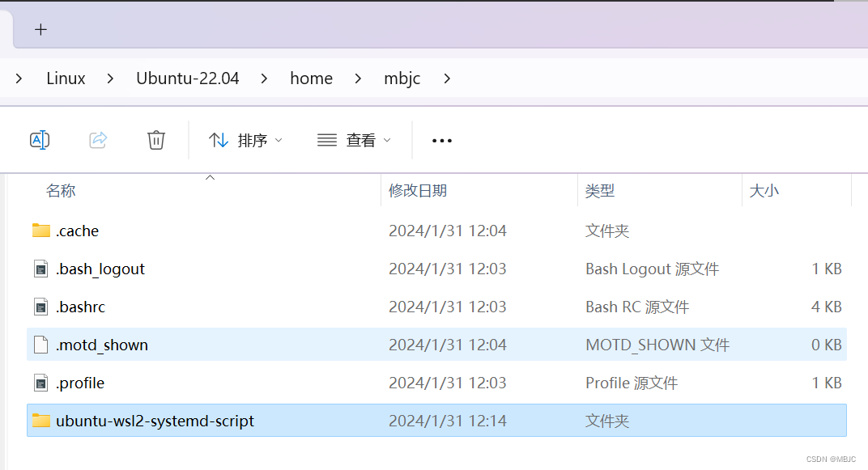Sort by 修改日期 column header
The width and height of the screenshot is (868, 470).
pyautogui.click(x=418, y=191)
